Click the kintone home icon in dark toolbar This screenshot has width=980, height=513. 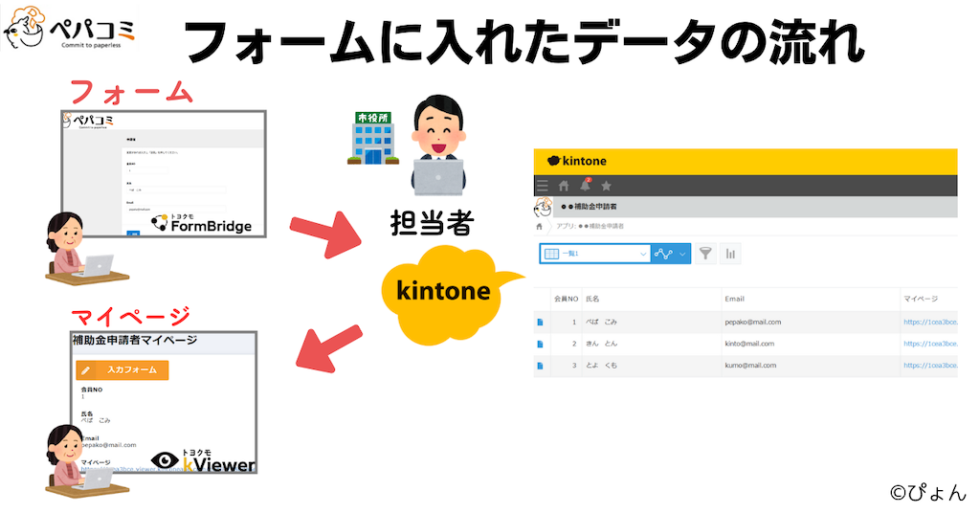tap(563, 186)
